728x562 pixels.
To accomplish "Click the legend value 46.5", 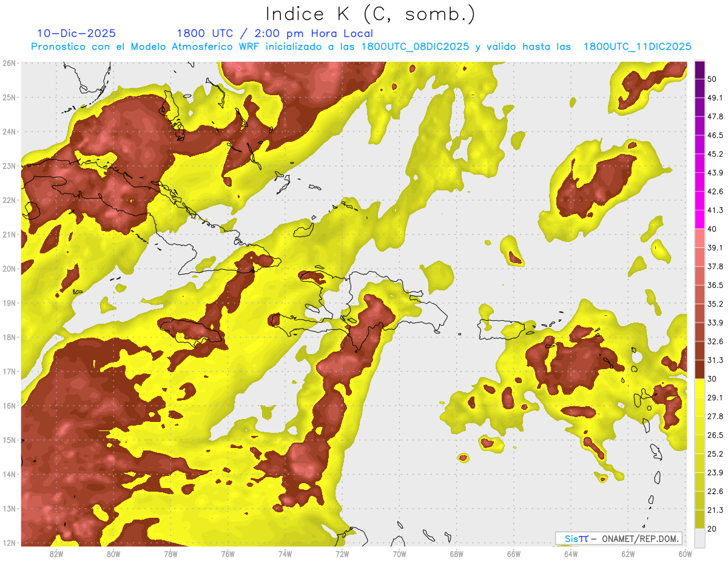I will click(x=715, y=136).
